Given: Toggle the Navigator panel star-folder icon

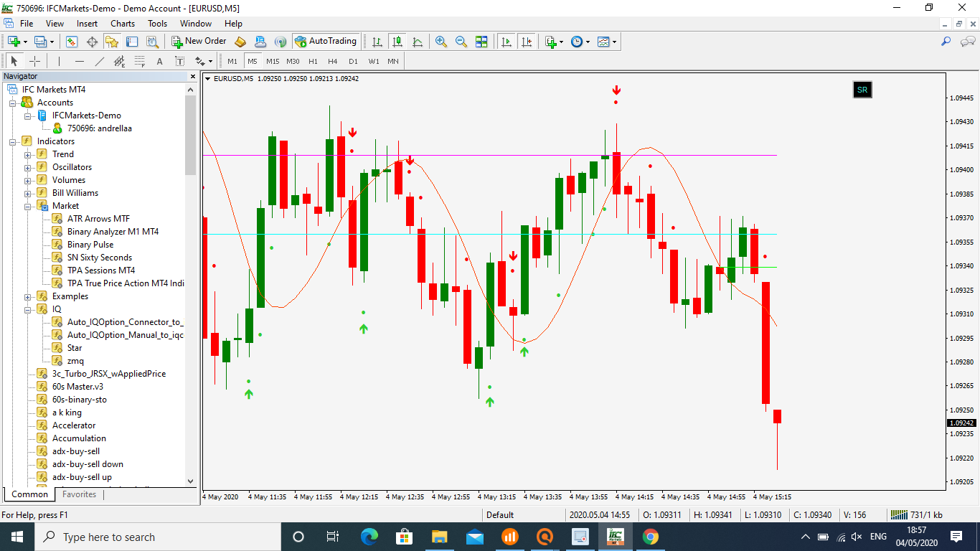Looking at the screenshot, I should click(113, 42).
